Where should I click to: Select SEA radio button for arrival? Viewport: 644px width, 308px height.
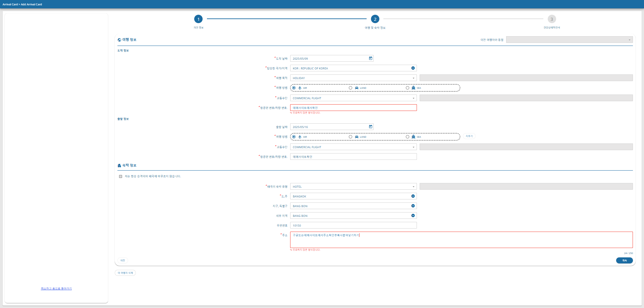coord(408,88)
